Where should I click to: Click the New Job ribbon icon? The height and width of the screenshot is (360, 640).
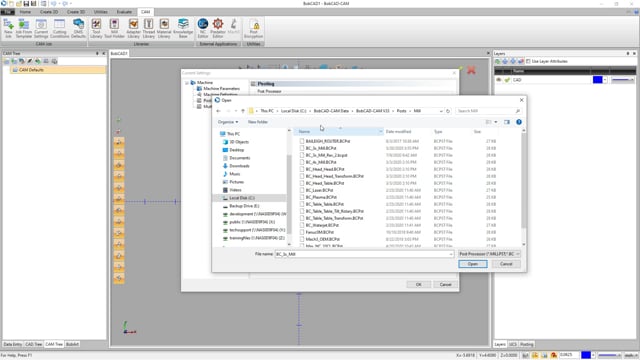[8, 28]
